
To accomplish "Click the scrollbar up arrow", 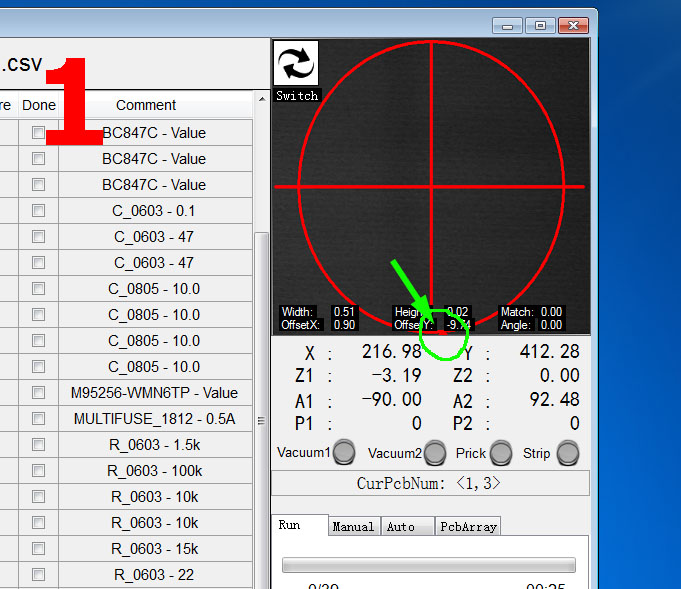I will (x=262, y=99).
